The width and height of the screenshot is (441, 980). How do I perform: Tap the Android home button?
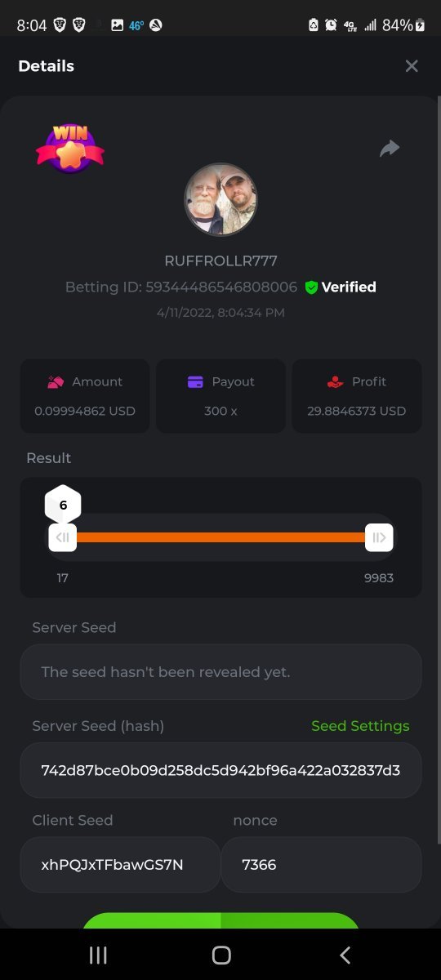(221, 955)
